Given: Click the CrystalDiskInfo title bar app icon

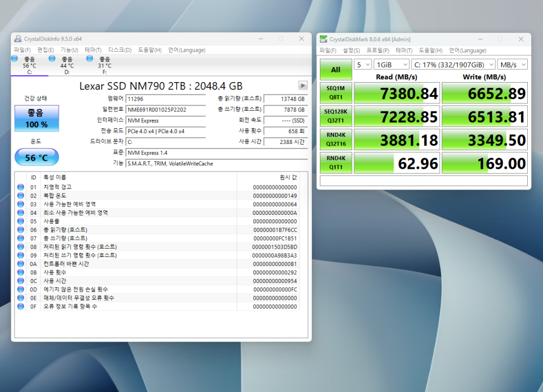Looking at the screenshot, I should pyautogui.click(x=17, y=39).
